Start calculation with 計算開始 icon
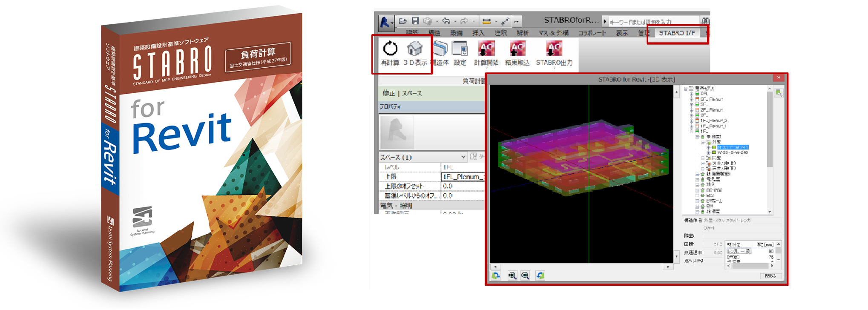Viewport: 868px width, 310px height. click(x=486, y=49)
